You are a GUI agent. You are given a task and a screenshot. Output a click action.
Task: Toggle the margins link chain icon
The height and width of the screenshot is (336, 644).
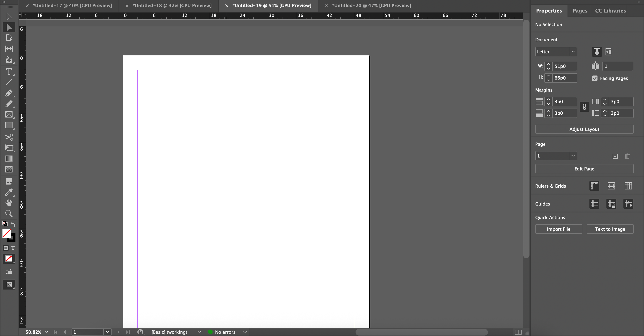[x=584, y=107]
